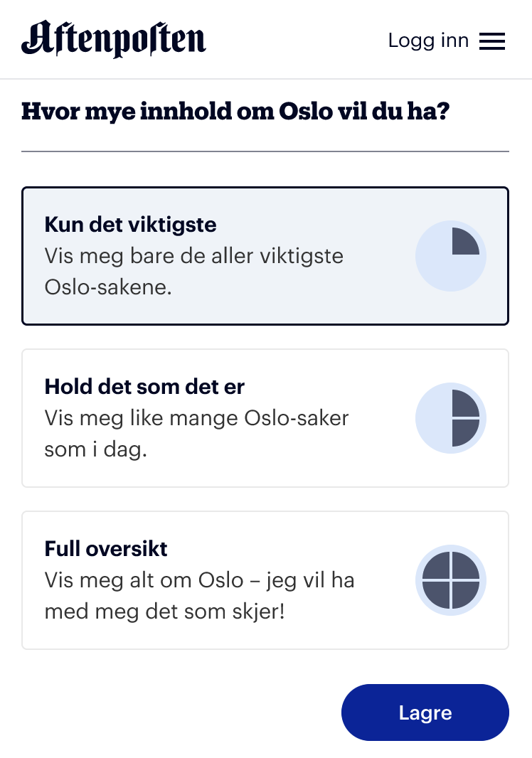Click the quarter-filled pie chart icon

coord(451,256)
